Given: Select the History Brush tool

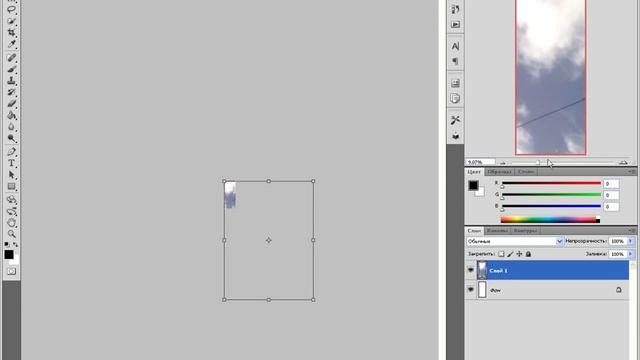Looking at the screenshot, I should coord(11,92).
